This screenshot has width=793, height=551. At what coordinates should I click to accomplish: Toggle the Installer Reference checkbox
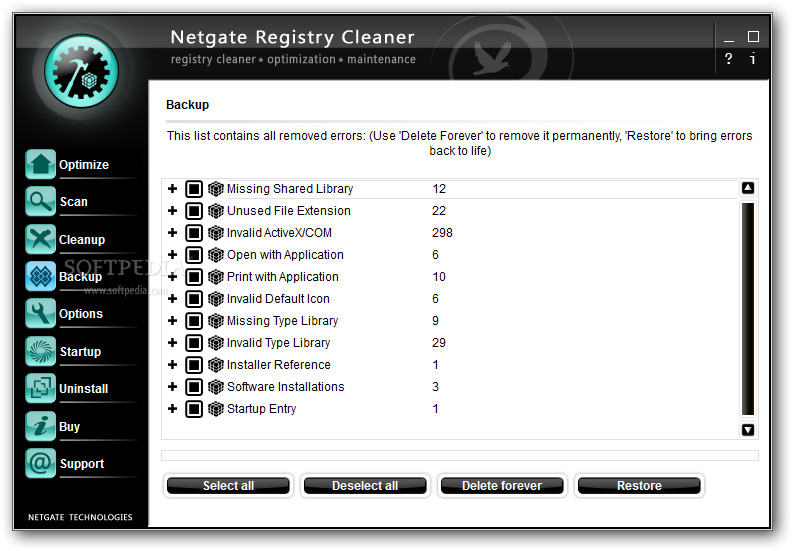[194, 365]
